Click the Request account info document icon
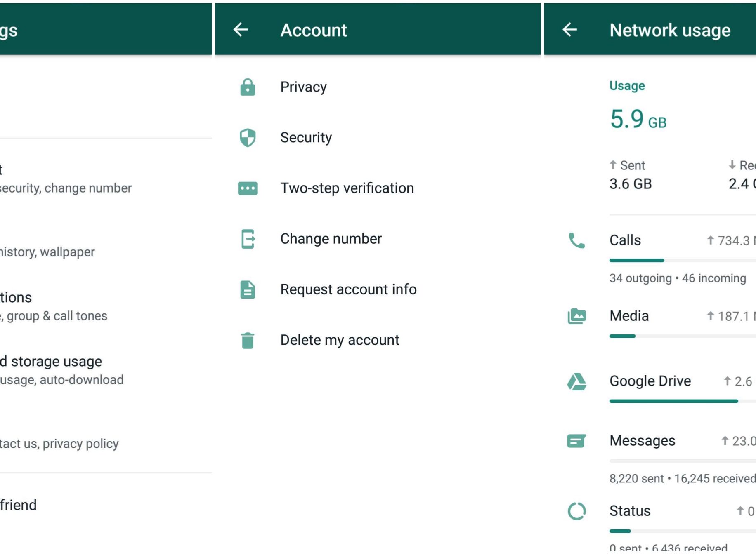The width and height of the screenshot is (756, 555). pyautogui.click(x=248, y=289)
